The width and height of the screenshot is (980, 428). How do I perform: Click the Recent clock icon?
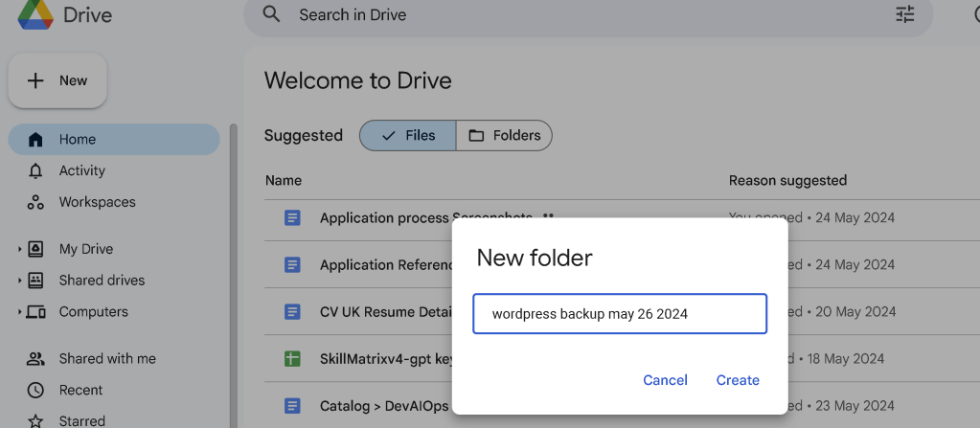point(35,390)
